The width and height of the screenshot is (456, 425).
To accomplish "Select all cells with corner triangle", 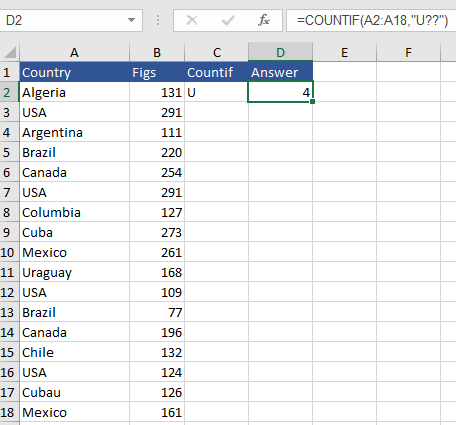I will pos(10,52).
